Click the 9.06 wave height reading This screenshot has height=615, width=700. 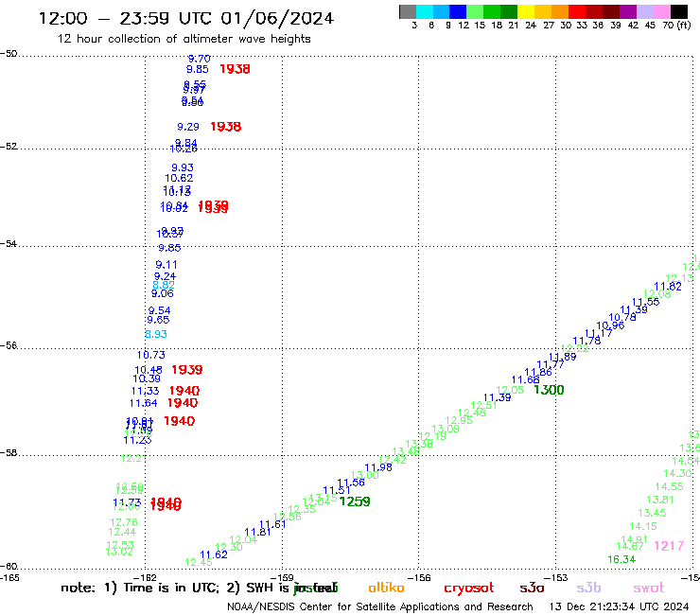(163, 294)
